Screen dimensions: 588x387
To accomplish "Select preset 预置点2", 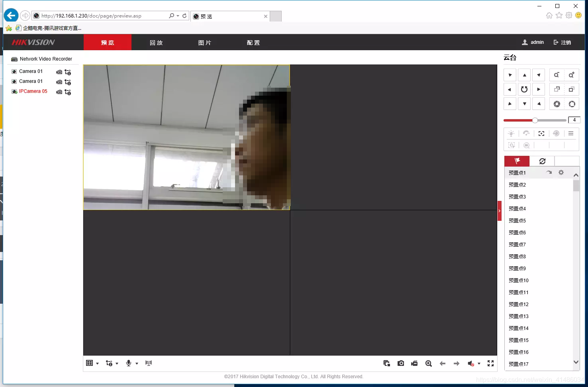I will 539,185.
